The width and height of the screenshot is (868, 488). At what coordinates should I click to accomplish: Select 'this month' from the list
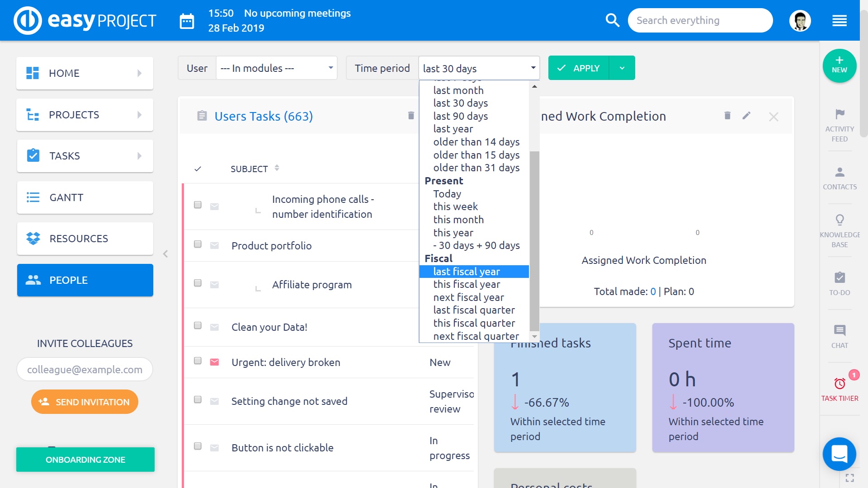[x=458, y=220]
